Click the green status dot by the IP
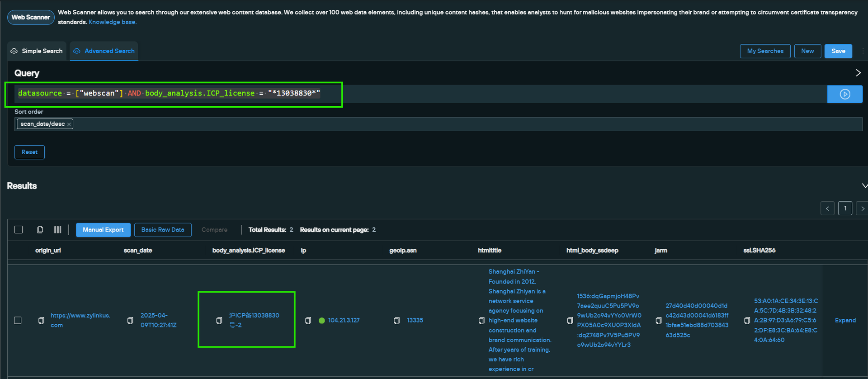This screenshot has height=379, width=868. point(322,320)
